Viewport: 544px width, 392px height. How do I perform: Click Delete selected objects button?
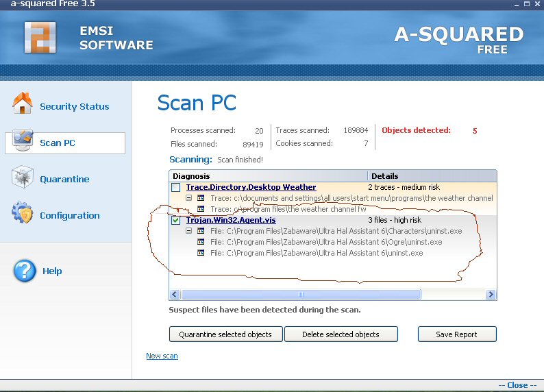(x=341, y=334)
